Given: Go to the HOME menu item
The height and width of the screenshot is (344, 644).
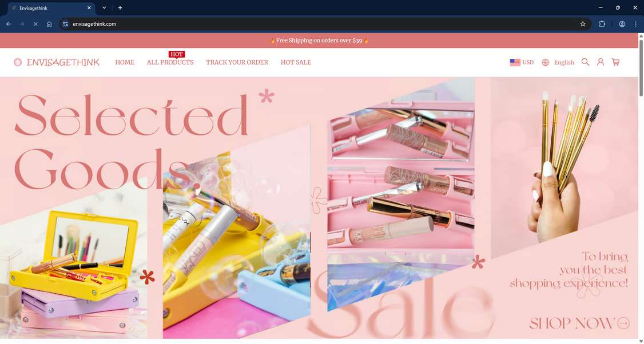Looking at the screenshot, I should click(x=125, y=62).
